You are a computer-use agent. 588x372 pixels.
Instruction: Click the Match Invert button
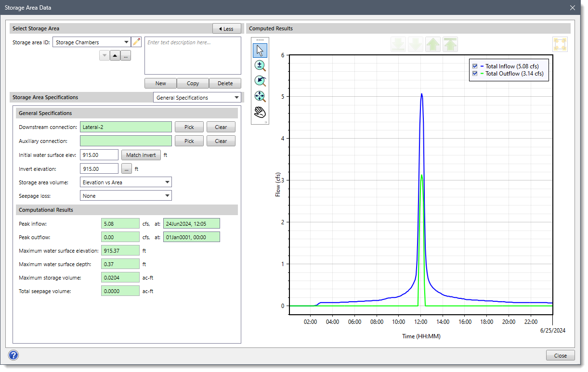click(x=141, y=155)
